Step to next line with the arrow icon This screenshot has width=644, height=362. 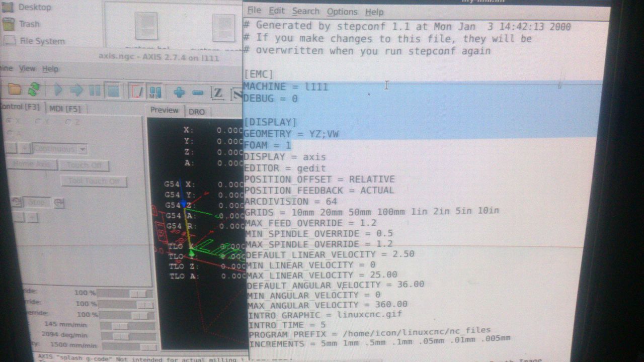[76, 90]
